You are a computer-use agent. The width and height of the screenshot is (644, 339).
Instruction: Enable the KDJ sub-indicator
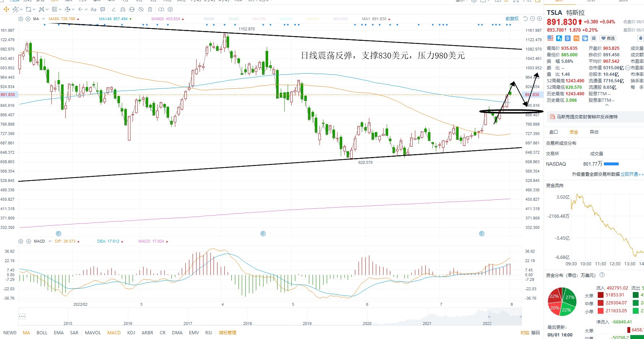pyautogui.click(x=131, y=333)
